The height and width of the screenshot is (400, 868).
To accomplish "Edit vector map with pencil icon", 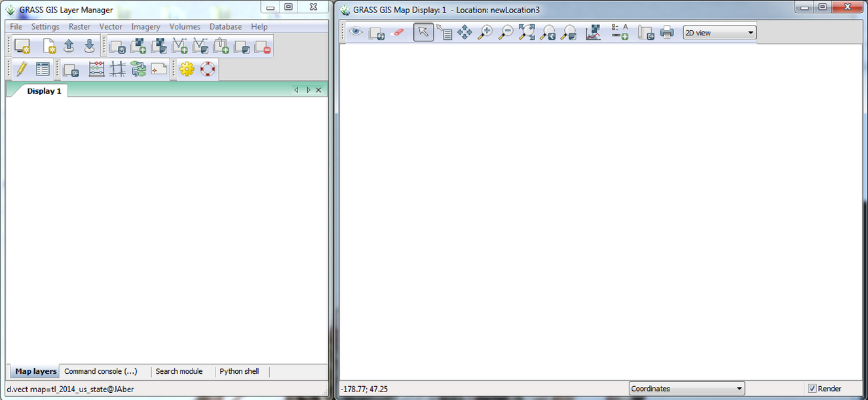I will click(22, 69).
